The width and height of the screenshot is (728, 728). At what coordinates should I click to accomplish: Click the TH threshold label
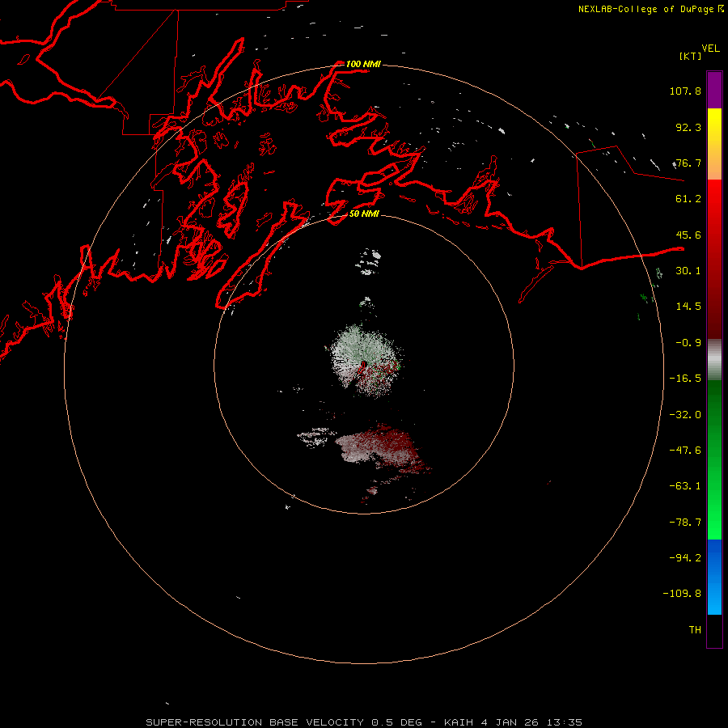pyautogui.click(x=695, y=630)
